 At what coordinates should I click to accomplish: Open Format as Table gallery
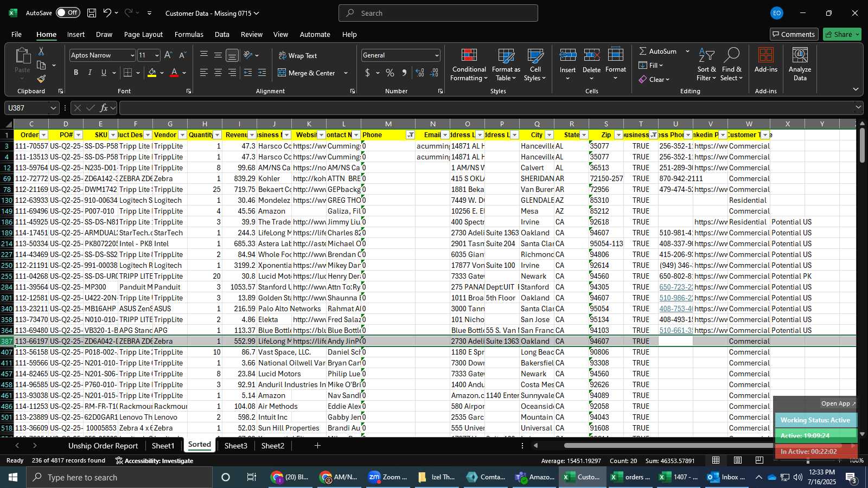pos(506,65)
